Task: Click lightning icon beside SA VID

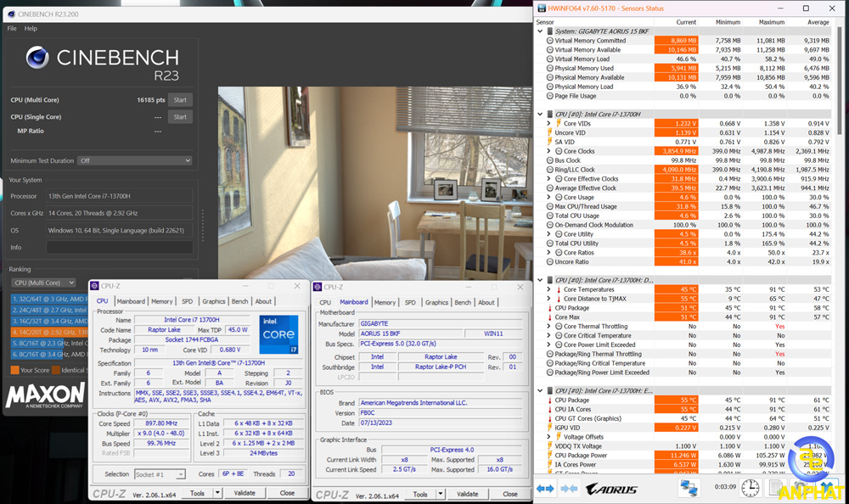Action: click(x=549, y=142)
